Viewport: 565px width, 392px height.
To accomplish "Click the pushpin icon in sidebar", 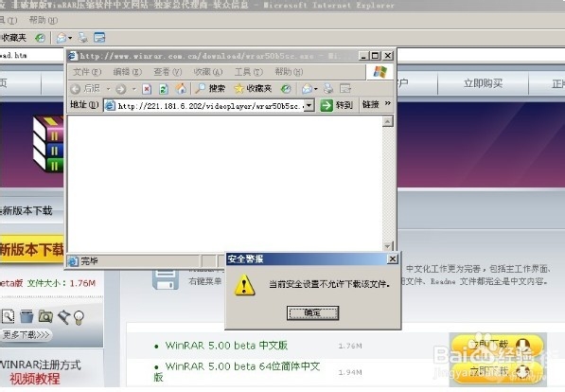I will [63, 317].
